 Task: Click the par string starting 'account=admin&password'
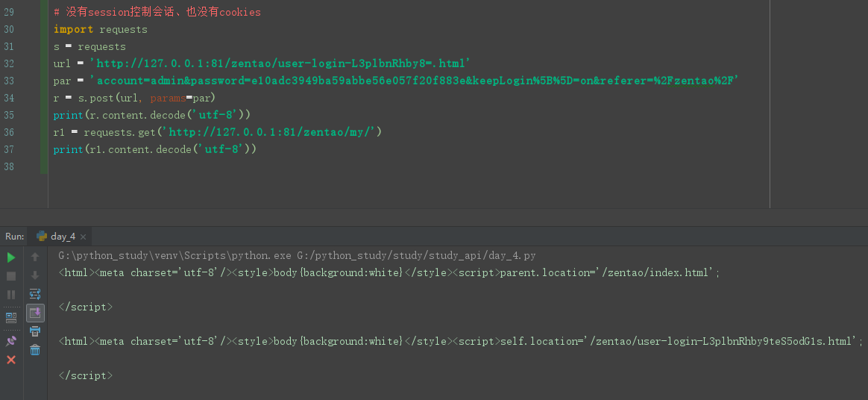click(415, 81)
